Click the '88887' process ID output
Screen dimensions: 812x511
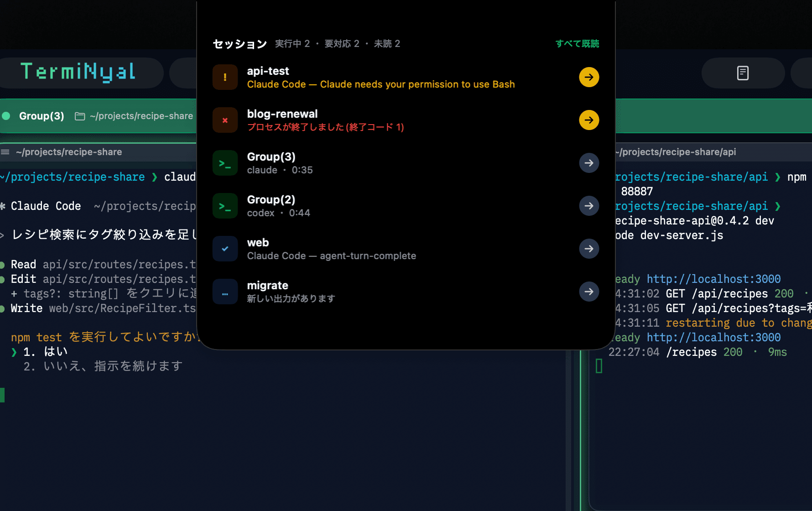tap(637, 192)
